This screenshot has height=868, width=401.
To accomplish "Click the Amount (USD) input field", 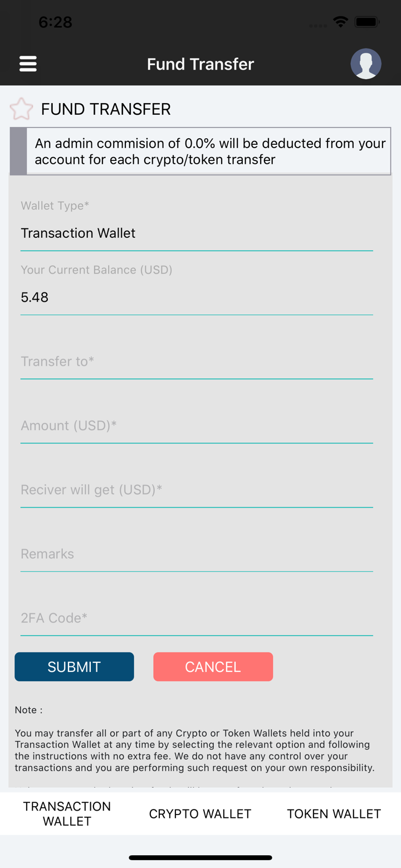I will [197, 426].
